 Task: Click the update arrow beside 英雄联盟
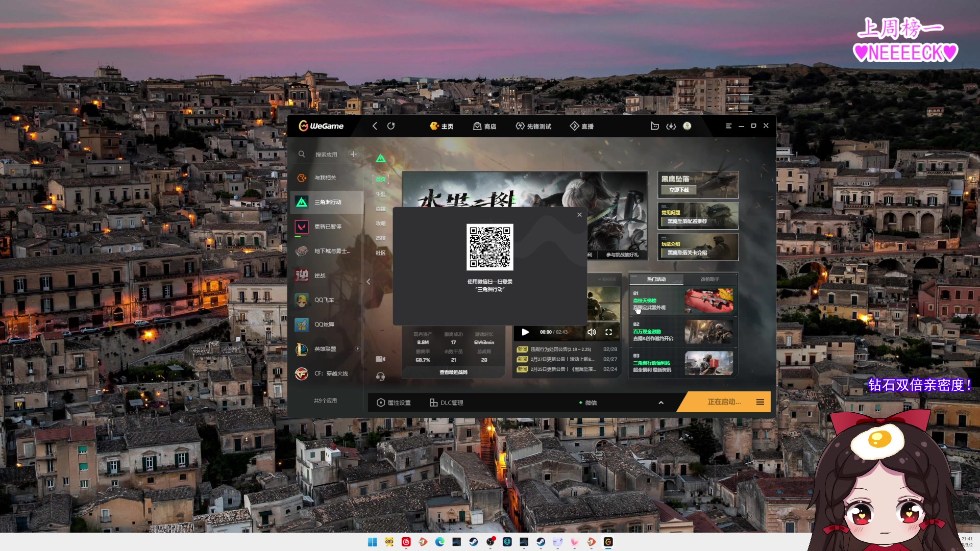[357, 349]
